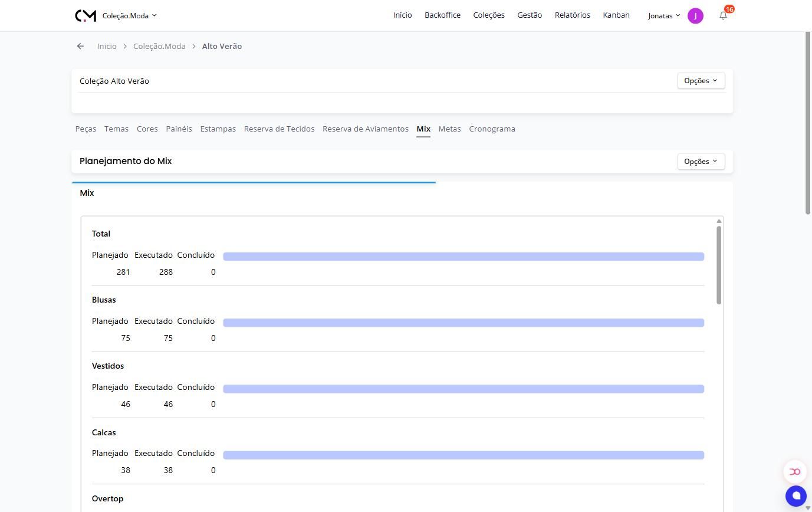Switch to the Cores tab
Image resolution: width=812 pixels, height=512 pixels.
coord(147,129)
